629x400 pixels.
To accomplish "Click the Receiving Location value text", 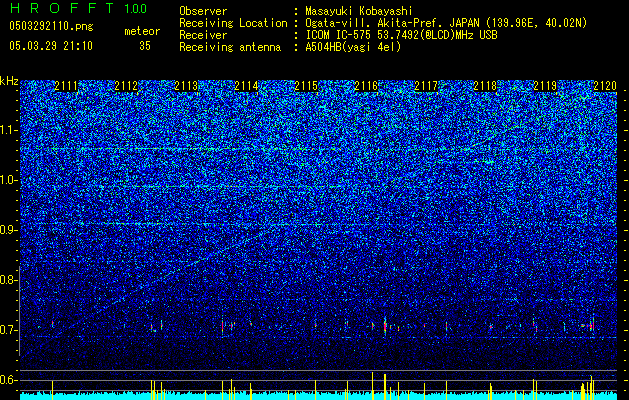I will pos(446,23).
